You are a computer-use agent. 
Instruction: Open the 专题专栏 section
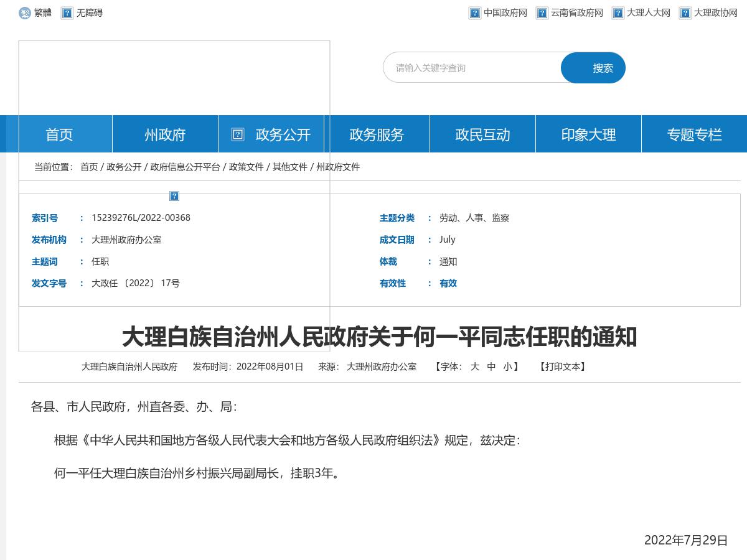click(x=694, y=134)
